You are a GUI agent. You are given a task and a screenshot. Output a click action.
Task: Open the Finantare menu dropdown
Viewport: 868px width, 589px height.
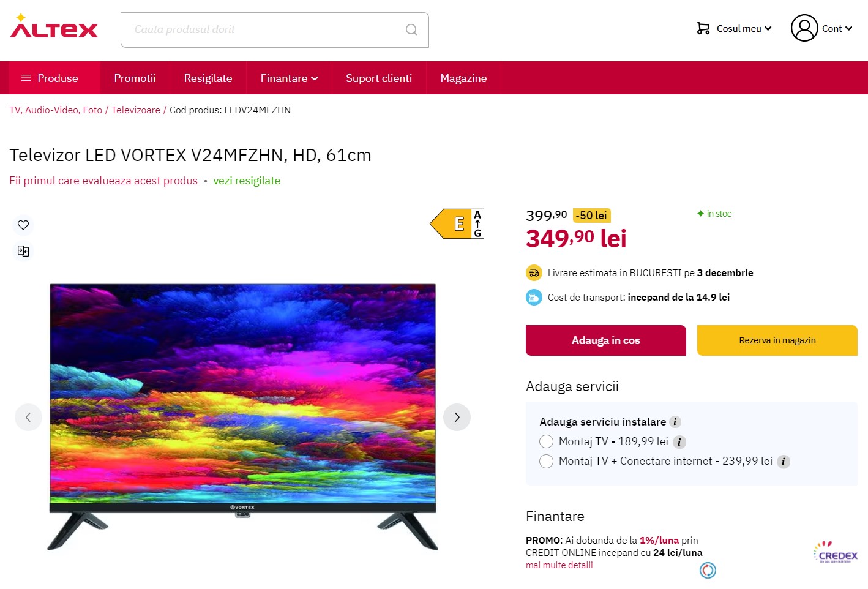(x=290, y=78)
